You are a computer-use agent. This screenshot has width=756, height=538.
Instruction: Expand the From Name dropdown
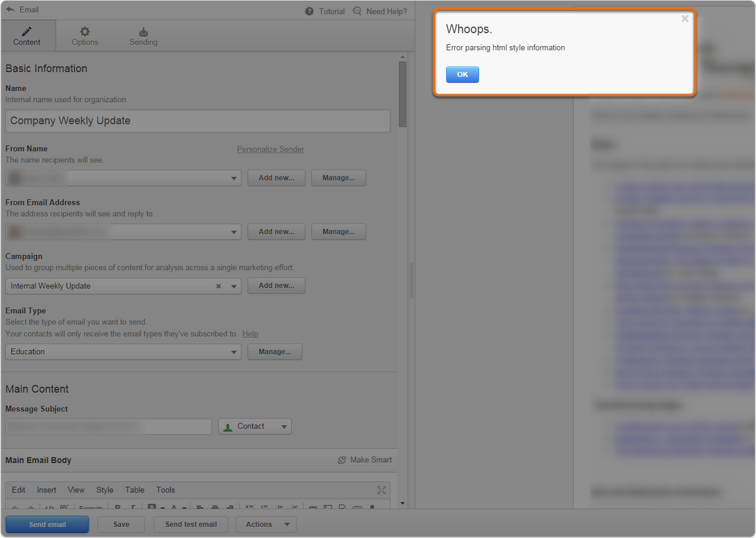[x=234, y=179]
